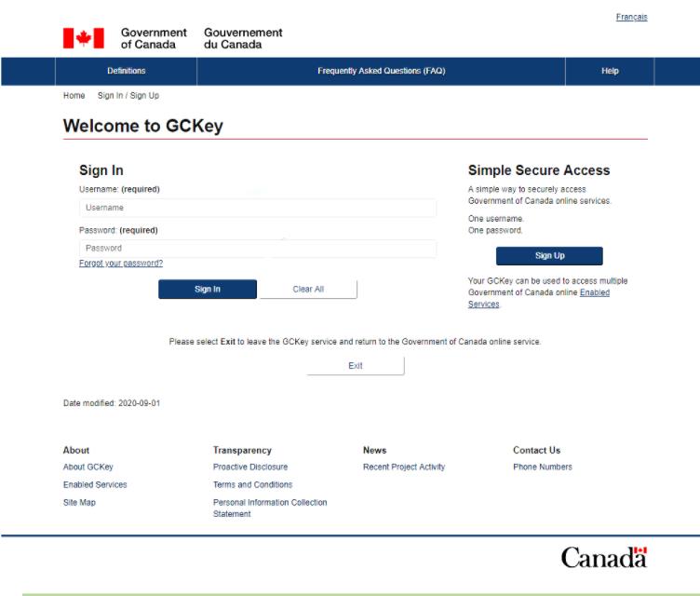Open the Help menu item
Screen dimensions: 700x596
610,71
